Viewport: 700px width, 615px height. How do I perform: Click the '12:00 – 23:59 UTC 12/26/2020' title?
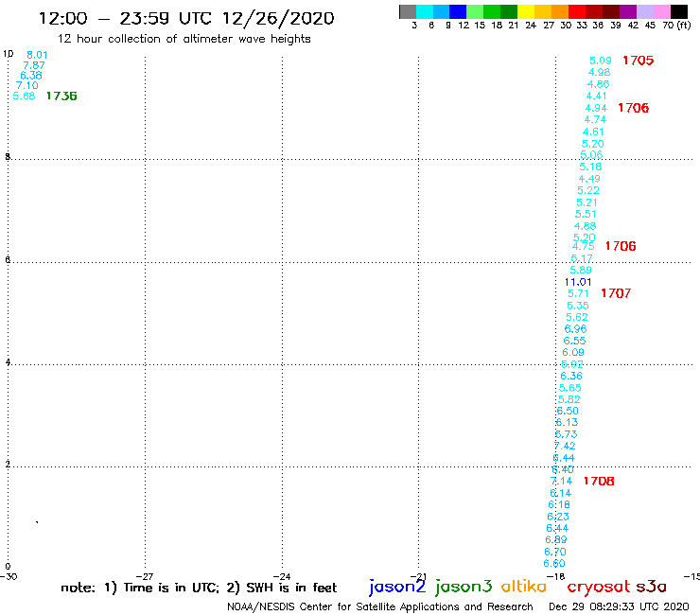coord(186,18)
